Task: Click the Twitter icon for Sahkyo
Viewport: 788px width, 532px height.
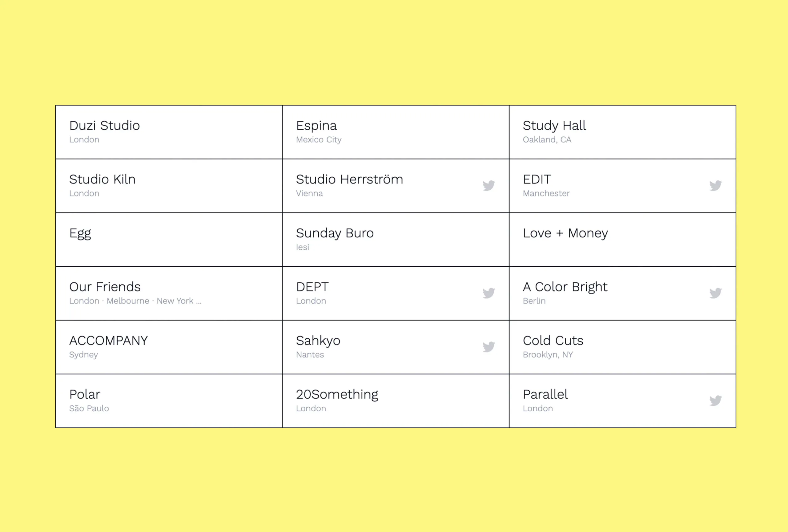Action: coord(488,347)
